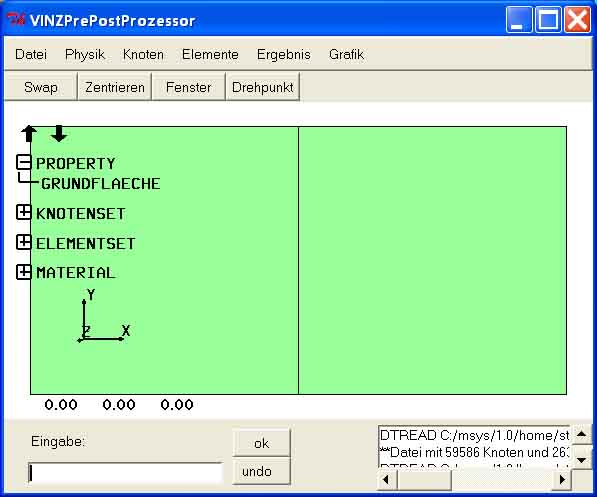
Task: Click the black down arrow icon
Action: point(59,133)
